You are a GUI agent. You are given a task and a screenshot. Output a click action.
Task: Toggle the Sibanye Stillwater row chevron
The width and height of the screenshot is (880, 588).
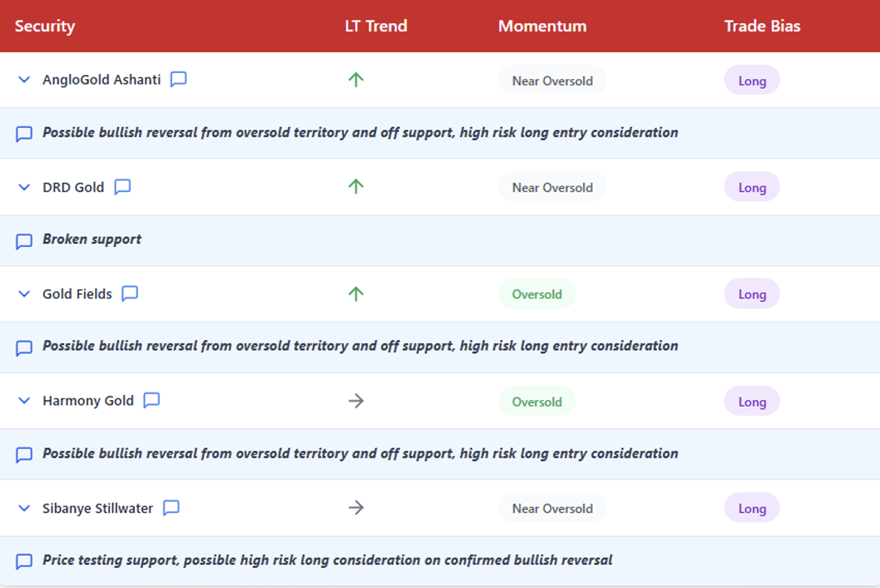24,508
